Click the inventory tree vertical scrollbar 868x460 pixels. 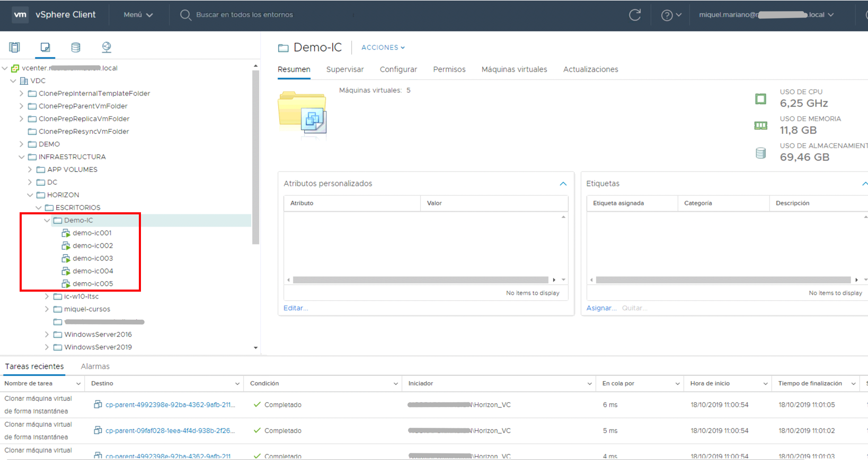coord(255,157)
